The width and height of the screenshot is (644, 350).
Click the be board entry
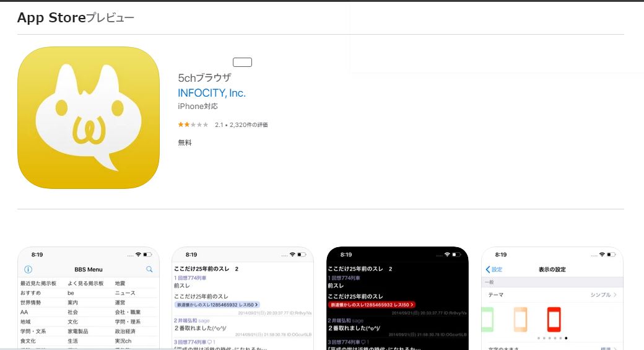(71, 293)
